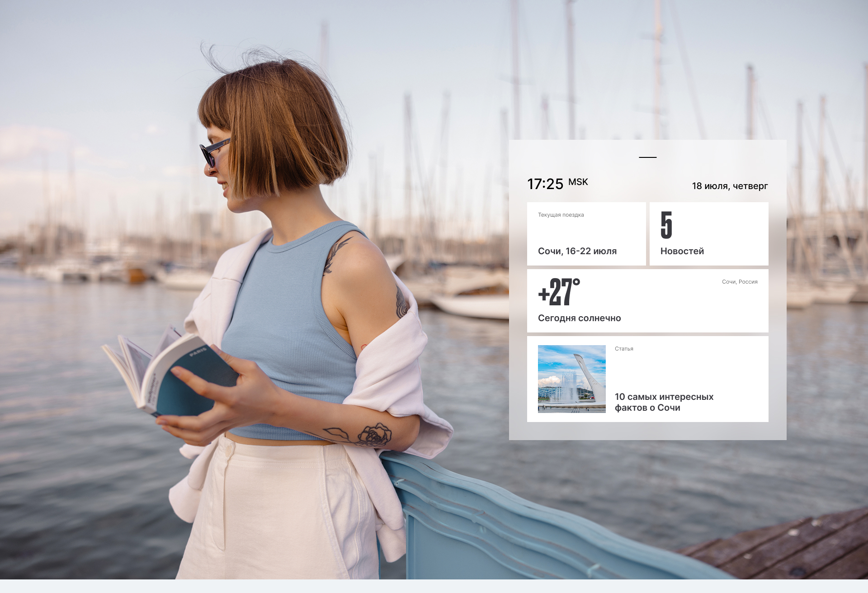
Task: Open the Sochi fountain article thumbnail
Action: 571,379
